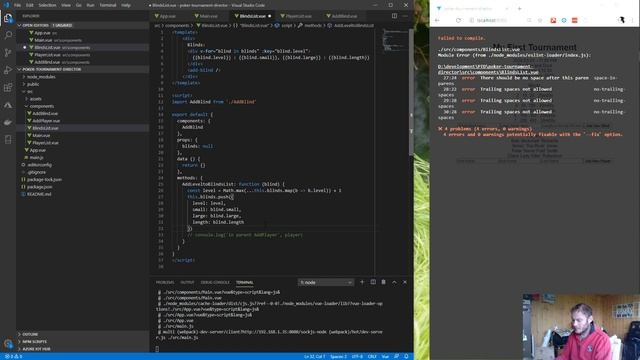Click the feedback icon in status bar
The image size is (640, 360).
(x=396, y=357)
